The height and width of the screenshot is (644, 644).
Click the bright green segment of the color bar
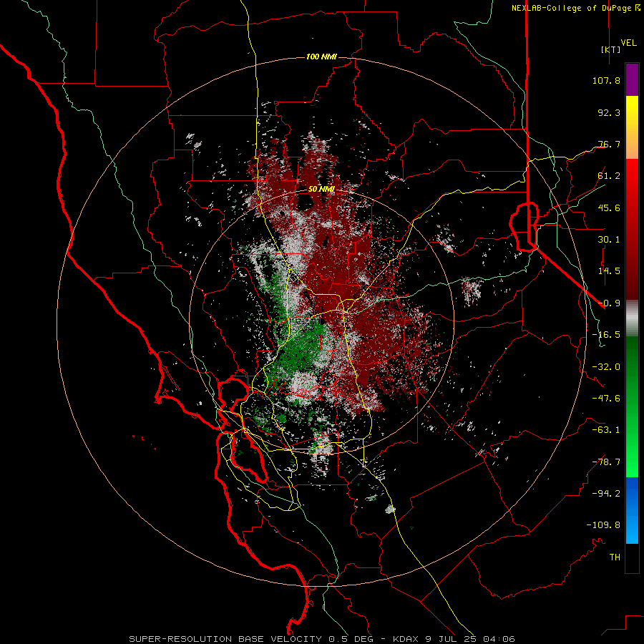tap(632, 406)
